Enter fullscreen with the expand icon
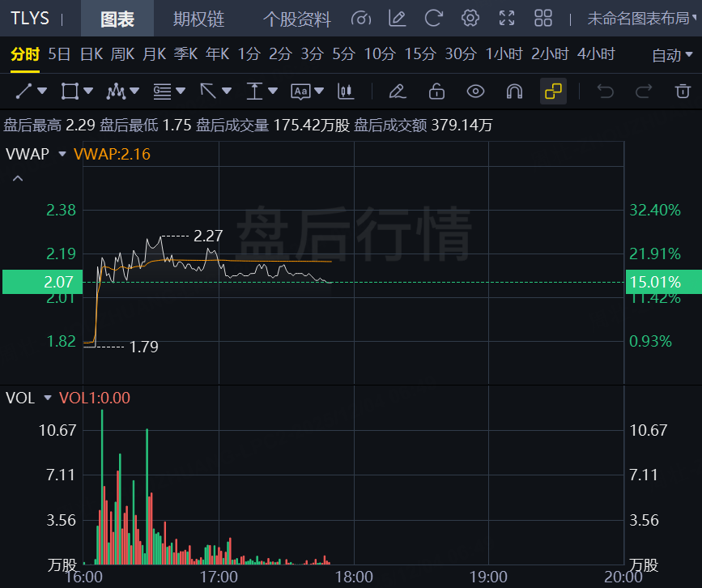702x588 pixels. point(507,19)
